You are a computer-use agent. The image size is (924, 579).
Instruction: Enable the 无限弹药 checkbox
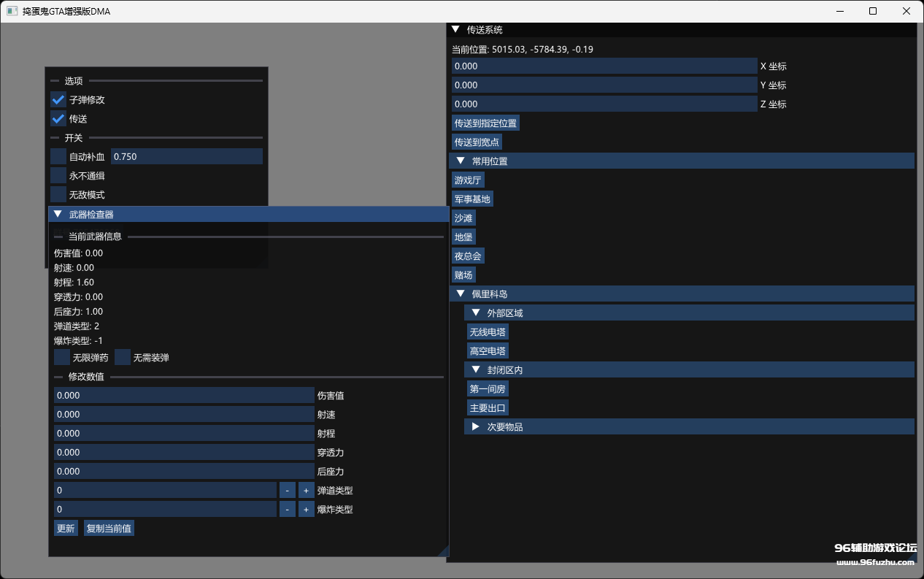(x=62, y=357)
